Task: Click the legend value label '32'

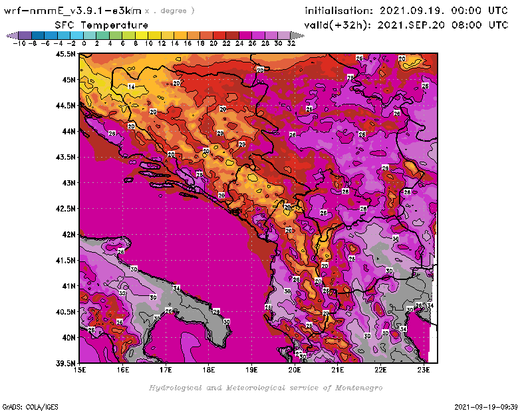Action: 291,43
